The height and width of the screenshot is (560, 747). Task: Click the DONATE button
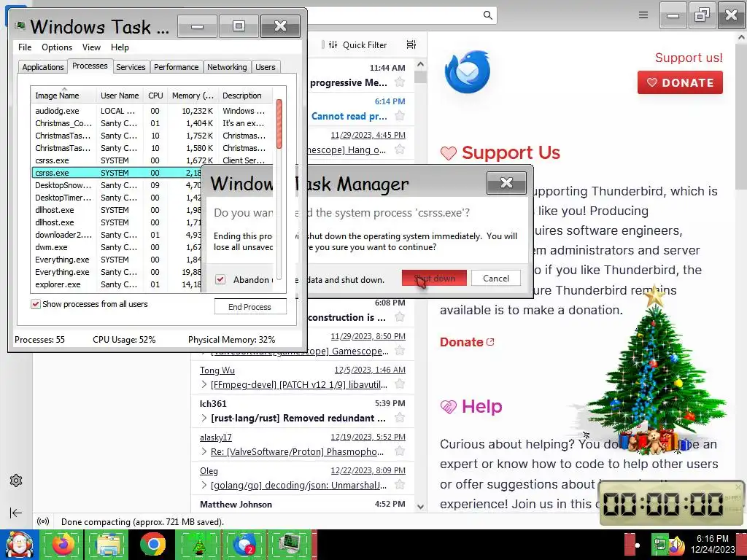tap(680, 82)
